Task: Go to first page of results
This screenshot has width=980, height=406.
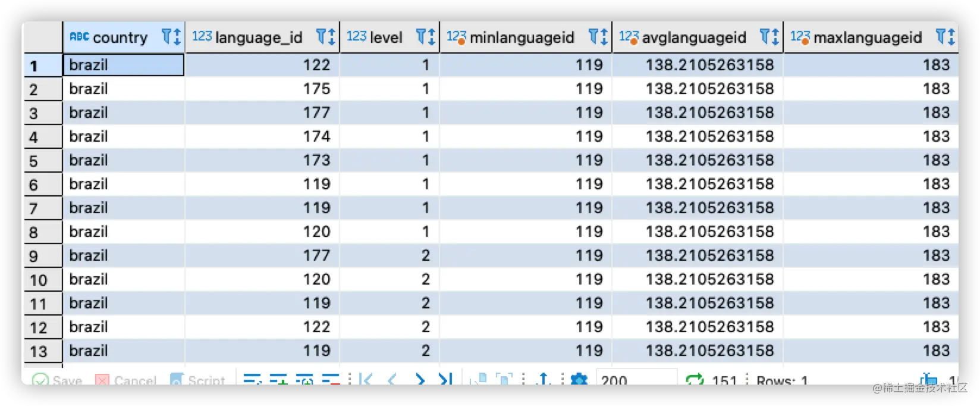Action: tap(366, 379)
